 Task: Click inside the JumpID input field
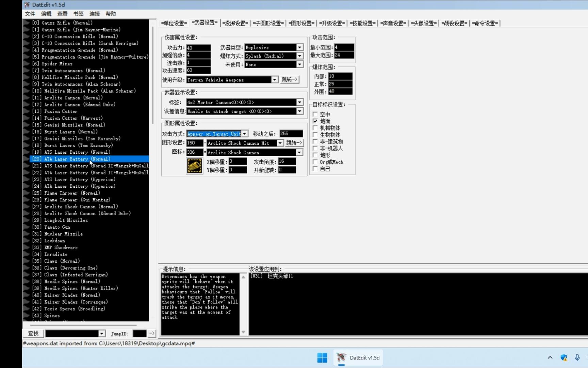pyautogui.click(x=140, y=334)
